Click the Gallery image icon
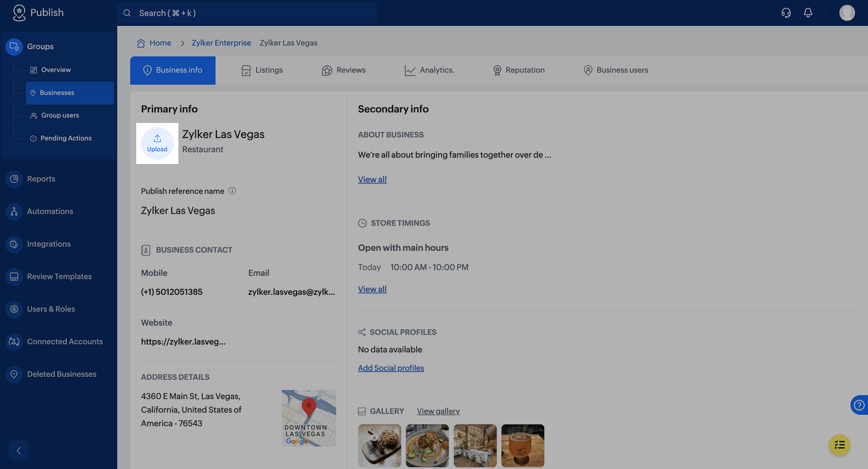This screenshot has height=469, width=868. [x=362, y=411]
